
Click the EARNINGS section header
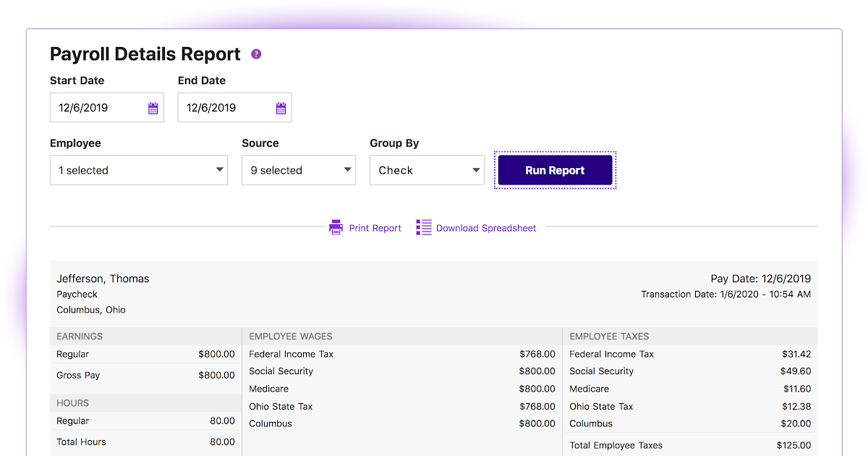tap(80, 336)
